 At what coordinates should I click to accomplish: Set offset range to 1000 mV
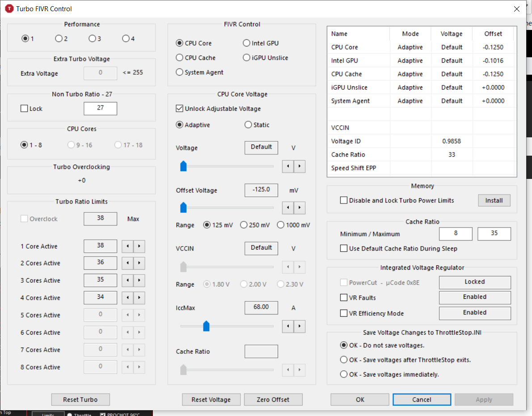pyautogui.click(x=293, y=225)
